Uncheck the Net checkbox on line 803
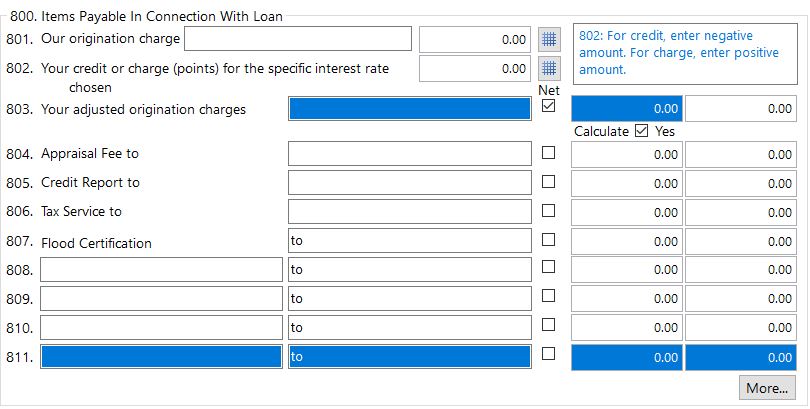Screen dimensions: 810x409 pyautogui.click(x=548, y=106)
